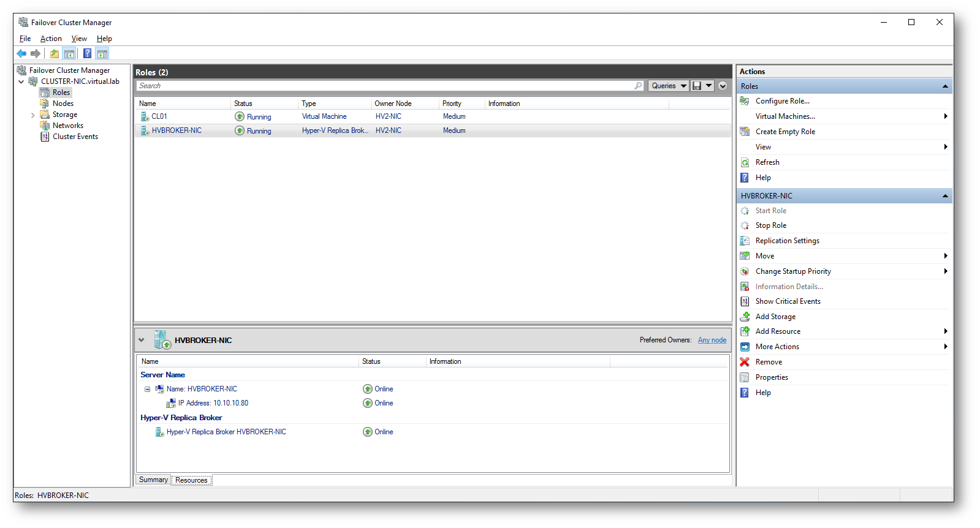Click Stop Role action

pos(771,225)
